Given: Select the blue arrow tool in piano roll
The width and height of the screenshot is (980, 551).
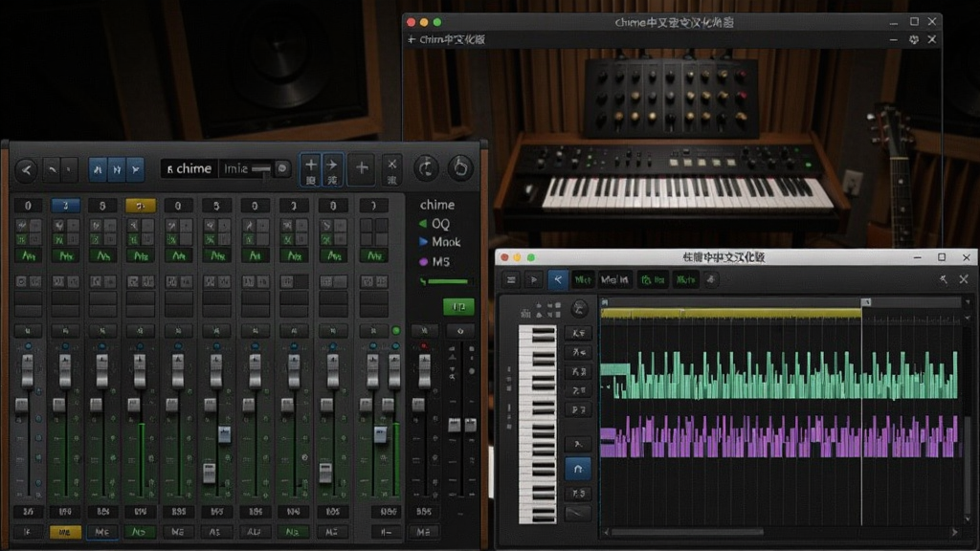Looking at the screenshot, I should [x=558, y=280].
